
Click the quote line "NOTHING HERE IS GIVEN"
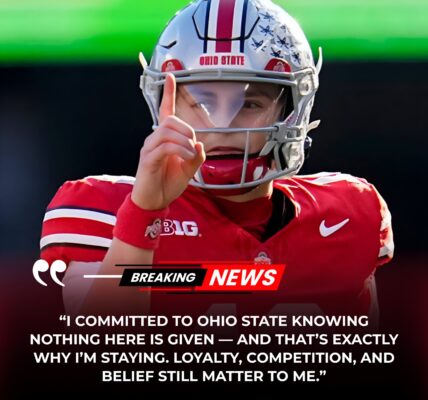(x=214, y=339)
